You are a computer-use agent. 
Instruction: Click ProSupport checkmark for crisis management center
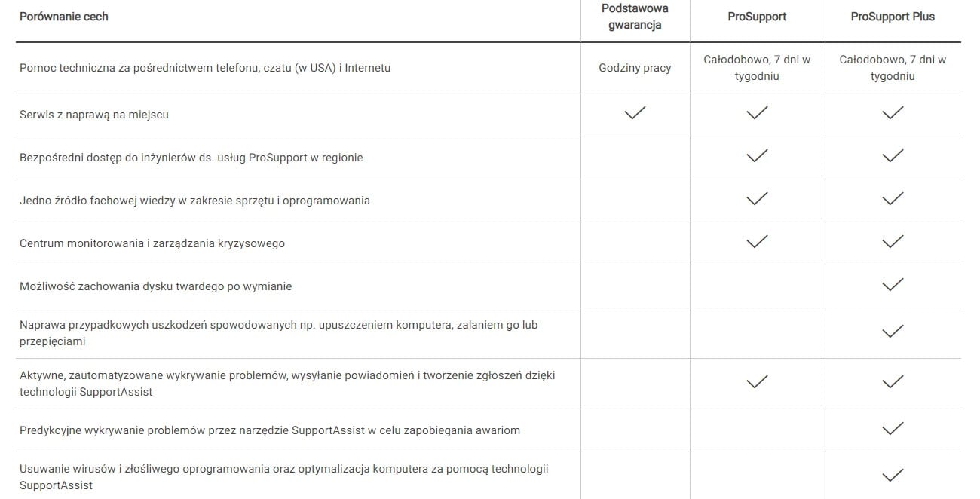(x=757, y=242)
